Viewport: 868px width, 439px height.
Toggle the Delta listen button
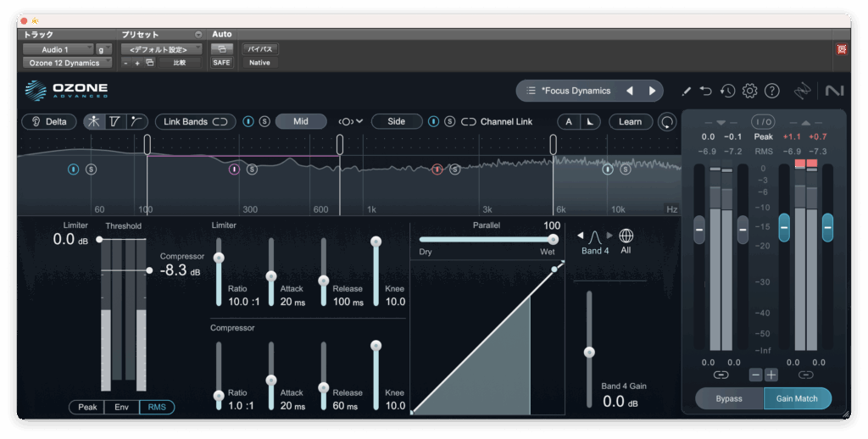(49, 121)
